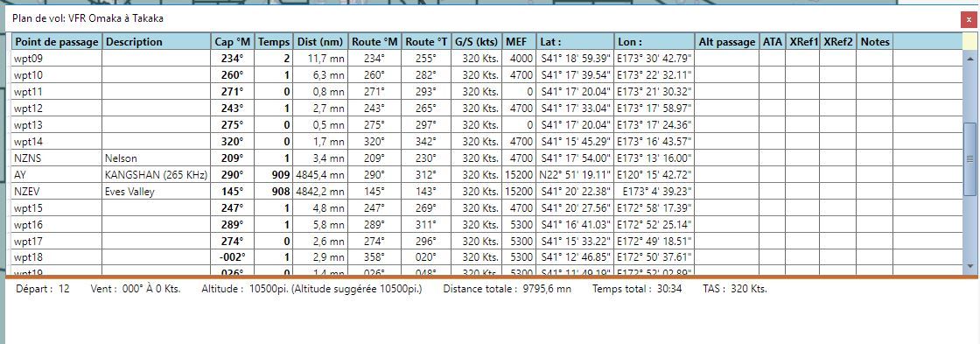Click the Notes column header
Viewport: 980px width, 344px height.
[x=875, y=42]
